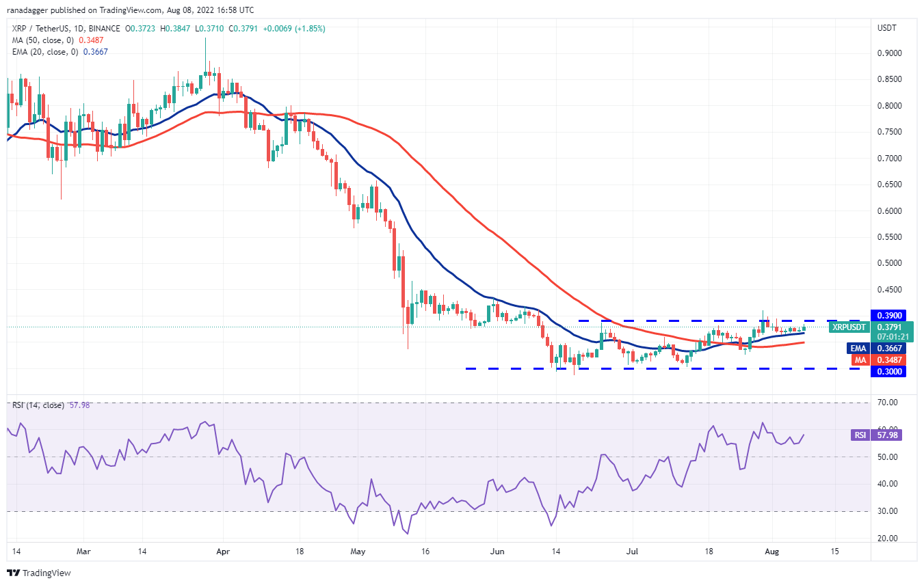Click the 0.3000 support price label
The image size is (924, 585).
point(888,372)
